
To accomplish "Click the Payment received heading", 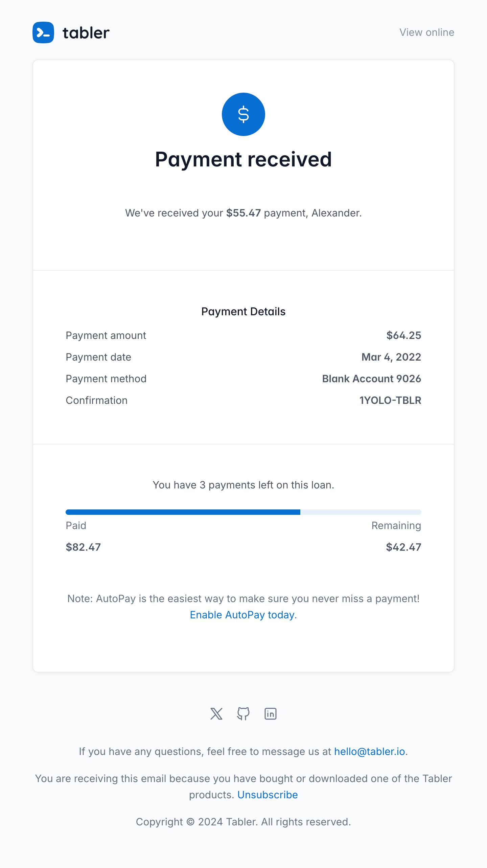I will pos(243,159).
